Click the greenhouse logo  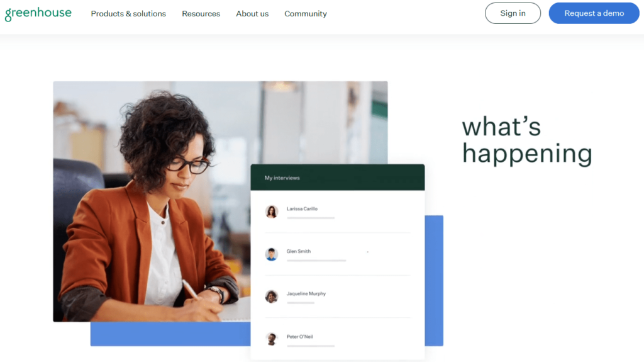pos(38,14)
